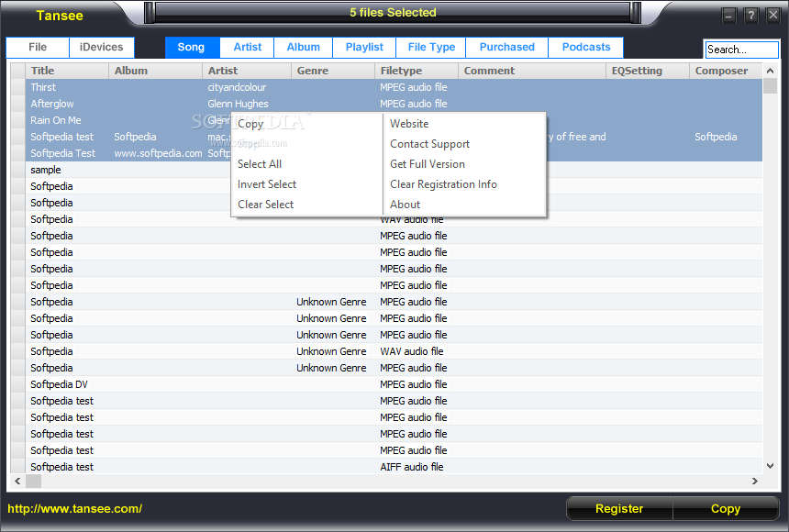The width and height of the screenshot is (789, 532).
Task: Choose Copy in the context menu
Action: pos(250,124)
